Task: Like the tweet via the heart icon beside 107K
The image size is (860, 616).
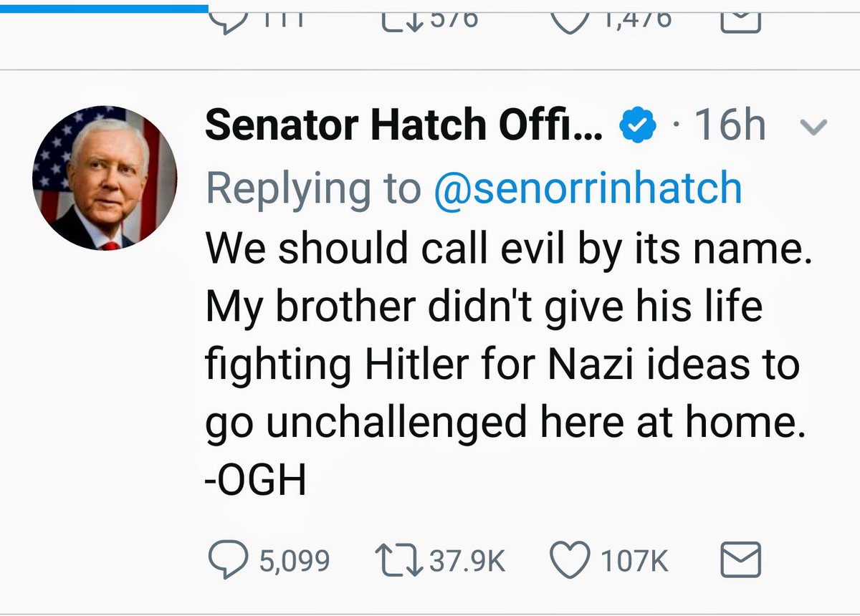Action: [x=570, y=561]
